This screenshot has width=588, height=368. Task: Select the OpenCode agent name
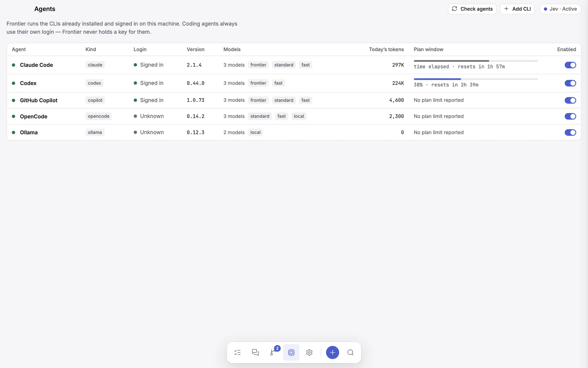pyautogui.click(x=34, y=117)
